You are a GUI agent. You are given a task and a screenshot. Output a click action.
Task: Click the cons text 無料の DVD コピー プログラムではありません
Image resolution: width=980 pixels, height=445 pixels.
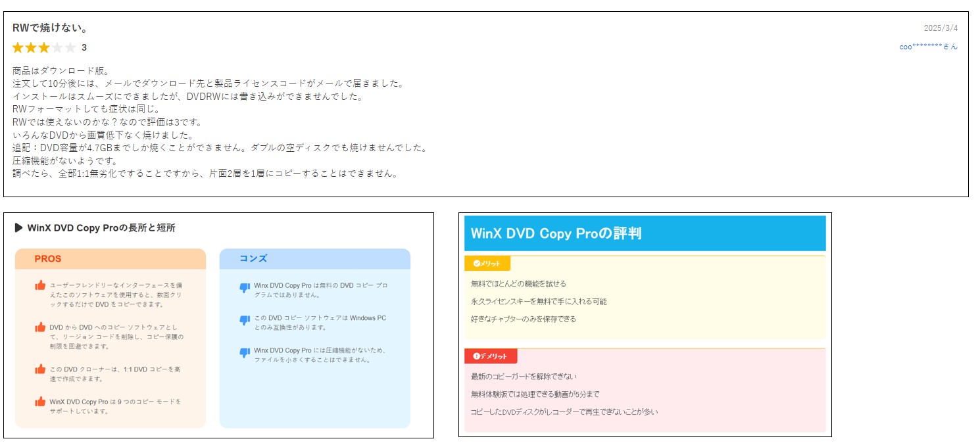coord(321,290)
